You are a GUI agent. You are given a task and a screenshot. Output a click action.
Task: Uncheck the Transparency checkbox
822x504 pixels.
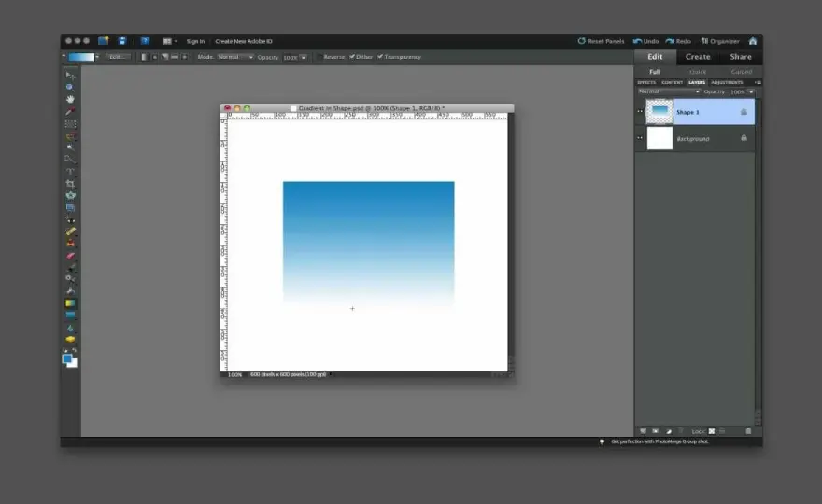pyautogui.click(x=380, y=57)
